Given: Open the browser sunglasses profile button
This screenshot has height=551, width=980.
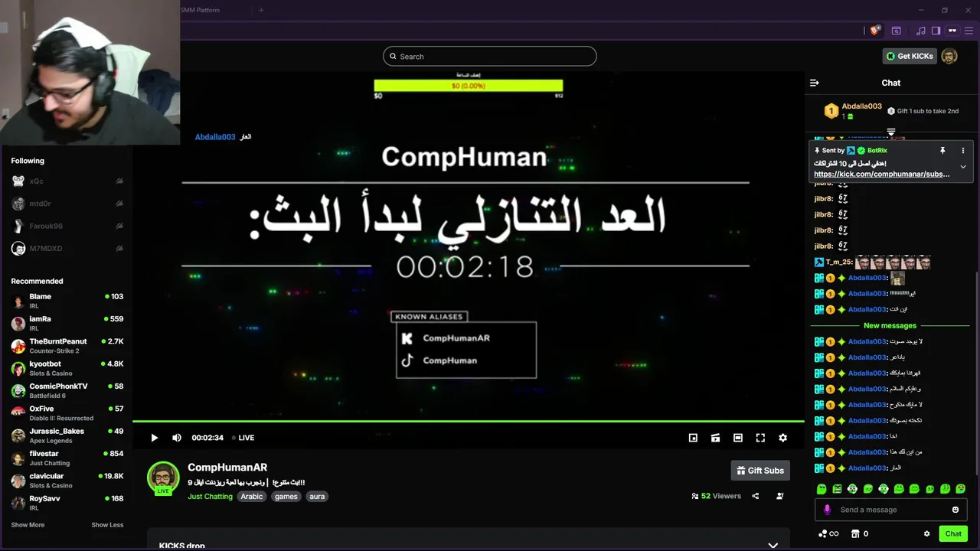Looking at the screenshot, I should [952, 31].
